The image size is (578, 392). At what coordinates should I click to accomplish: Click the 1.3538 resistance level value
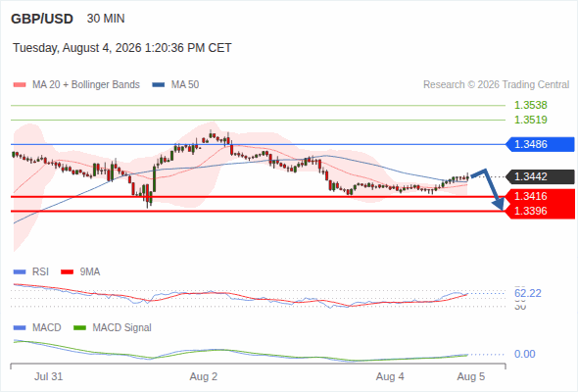(x=530, y=105)
